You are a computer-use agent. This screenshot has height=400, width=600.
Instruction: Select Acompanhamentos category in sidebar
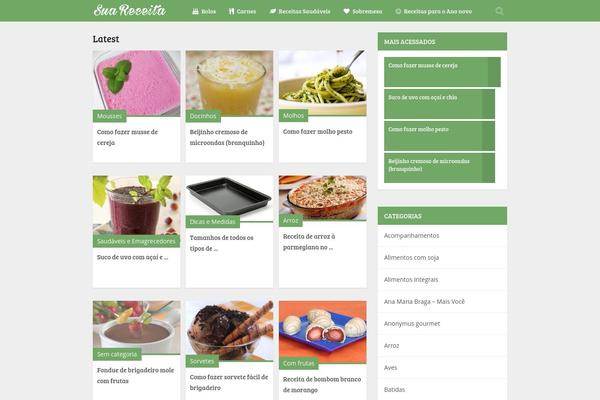[x=412, y=235]
